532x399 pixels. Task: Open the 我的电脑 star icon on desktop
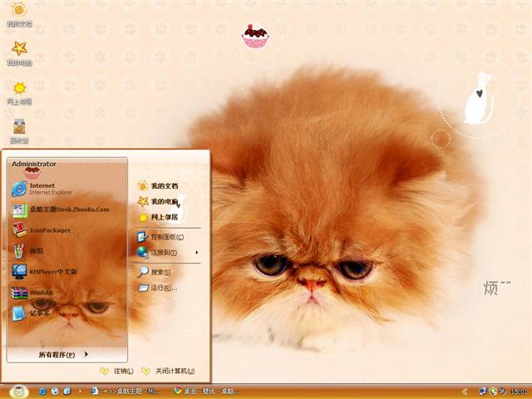click(x=19, y=53)
